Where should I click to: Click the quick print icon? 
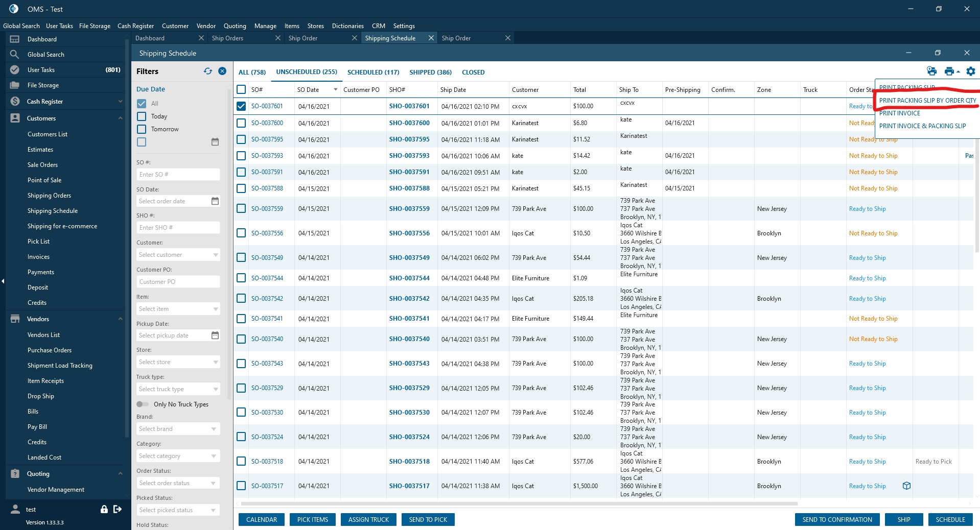[931, 71]
